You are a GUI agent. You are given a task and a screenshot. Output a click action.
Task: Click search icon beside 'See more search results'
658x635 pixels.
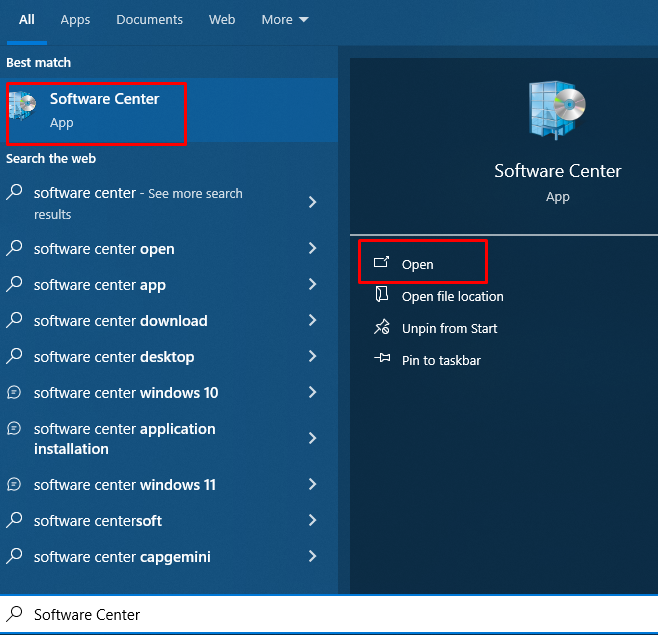click(x=14, y=192)
